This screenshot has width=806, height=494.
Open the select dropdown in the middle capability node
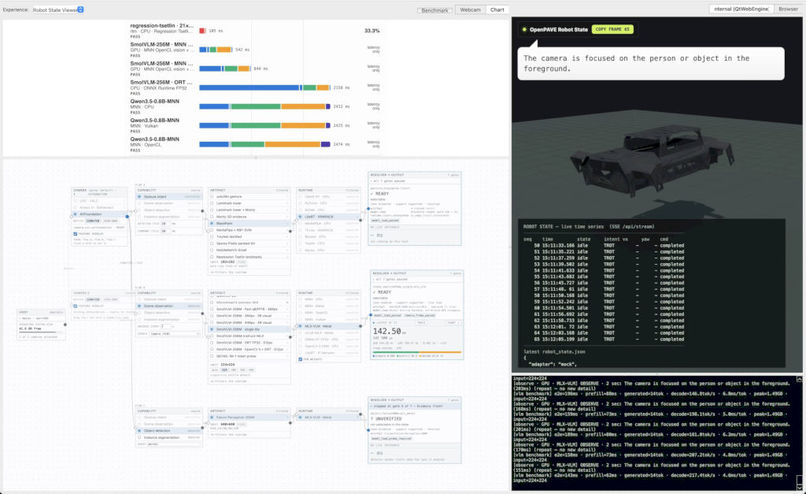(x=174, y=334)
